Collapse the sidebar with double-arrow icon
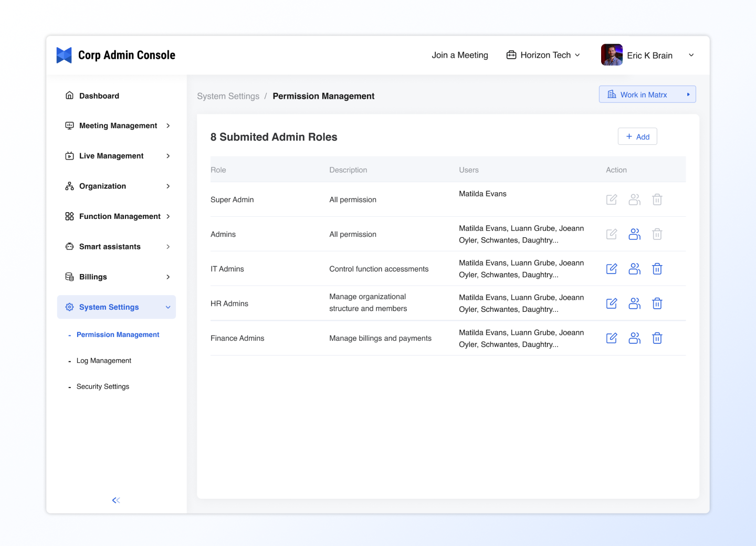Screen dimensions: 756x546 [116, 500]
